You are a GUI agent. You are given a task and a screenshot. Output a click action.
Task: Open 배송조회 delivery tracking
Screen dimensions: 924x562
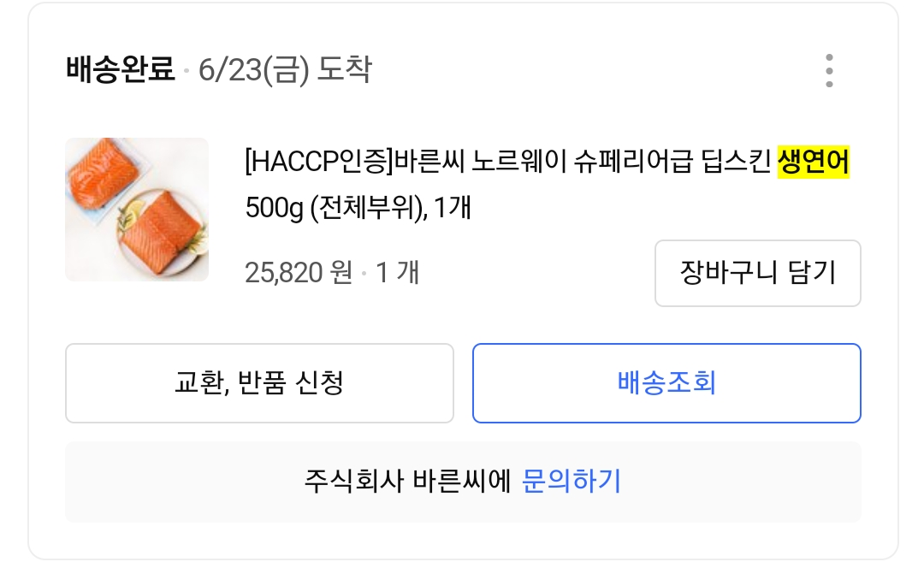(x=666, y=383)
